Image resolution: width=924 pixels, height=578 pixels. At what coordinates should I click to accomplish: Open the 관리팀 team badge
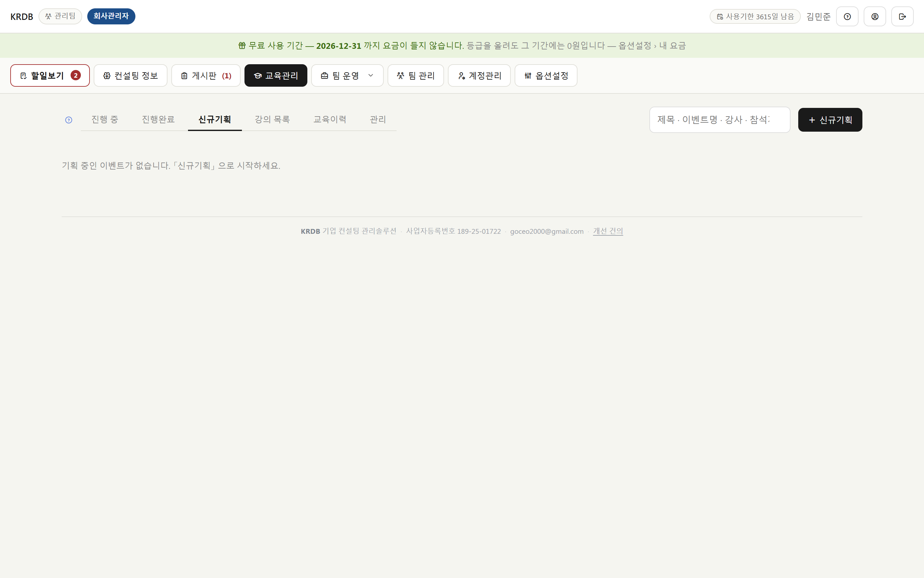pyautogui.click(x=60, y=16)
